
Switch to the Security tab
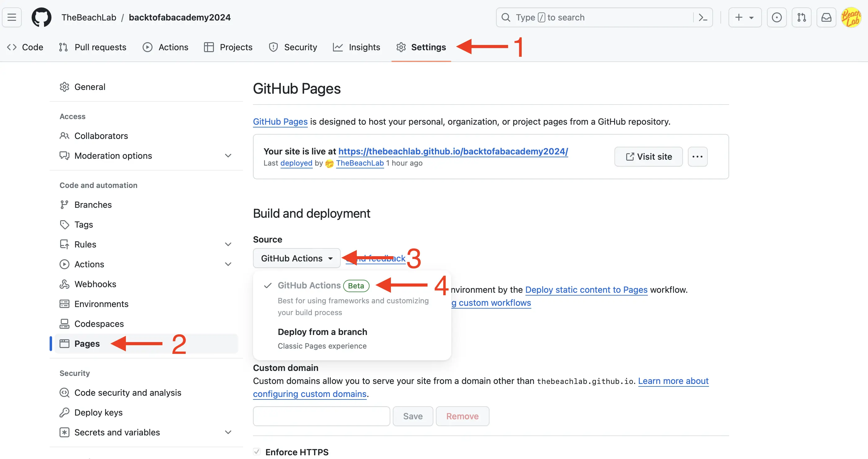point(293,47)
